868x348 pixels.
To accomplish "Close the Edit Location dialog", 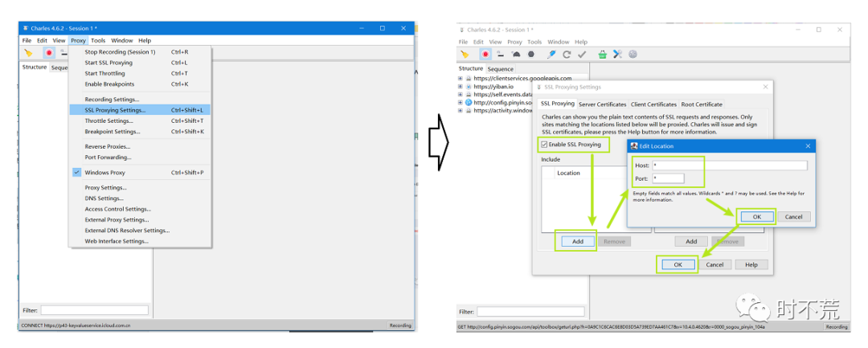I will (x=808, y=146).
